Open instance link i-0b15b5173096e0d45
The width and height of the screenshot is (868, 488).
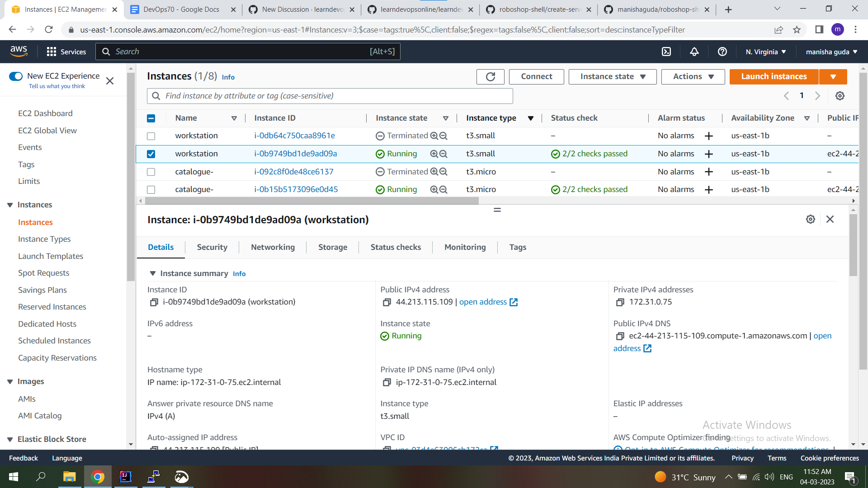(296, 189)
